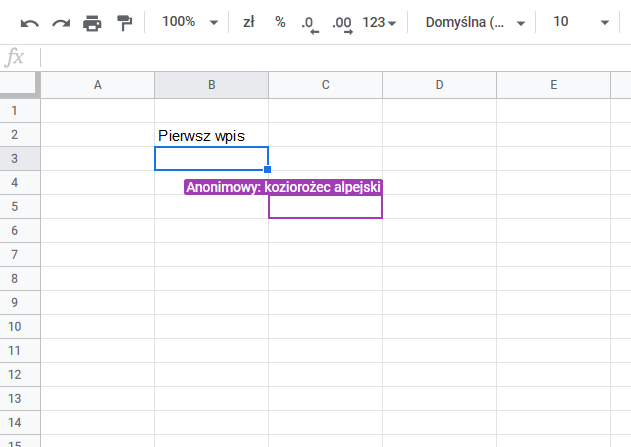
Task: Click the Redo arrow icon
Action: [61, 22]
